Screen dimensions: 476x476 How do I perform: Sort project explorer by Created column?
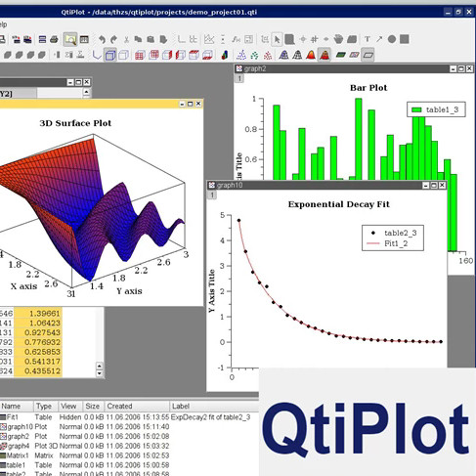pyautogui.click(x=137, y=407)
